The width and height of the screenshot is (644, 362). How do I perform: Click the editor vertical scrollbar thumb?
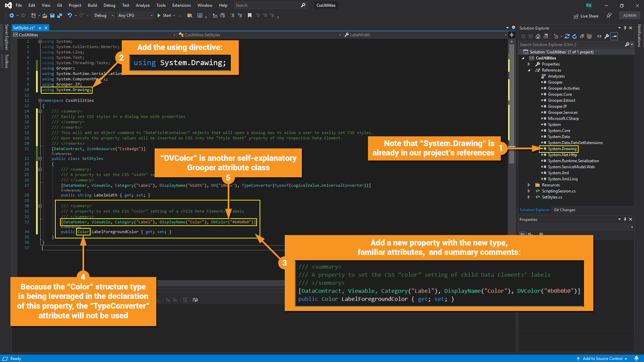click(x=512, y=101)
